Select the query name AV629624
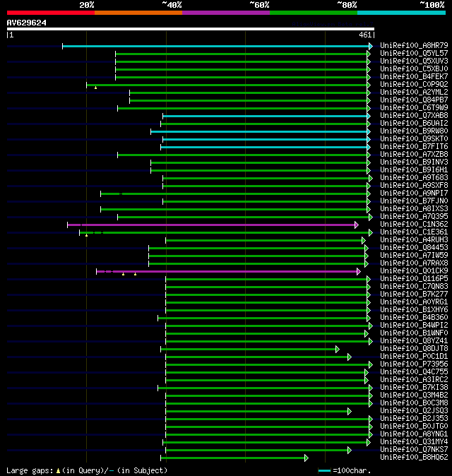 point(27,23)
